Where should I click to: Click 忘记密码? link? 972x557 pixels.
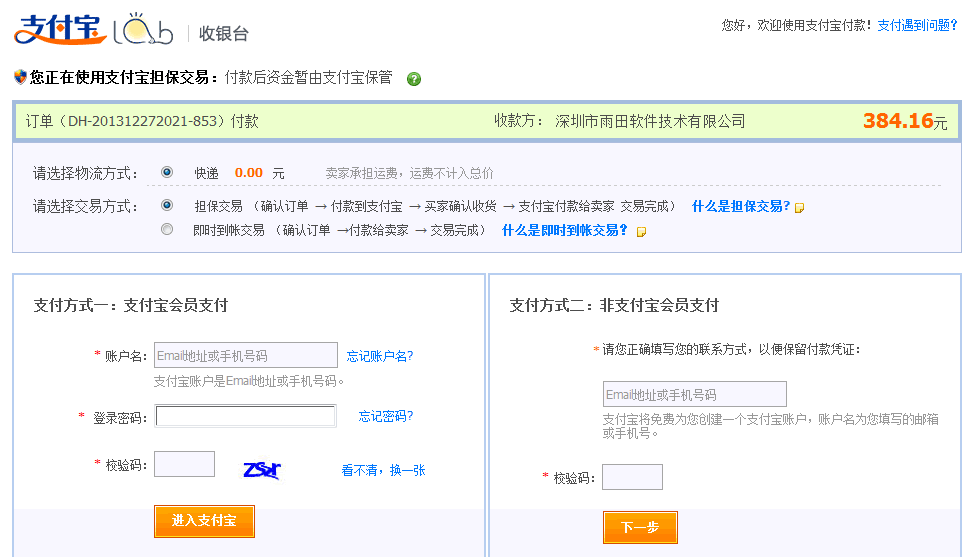[x=386, y=416]
